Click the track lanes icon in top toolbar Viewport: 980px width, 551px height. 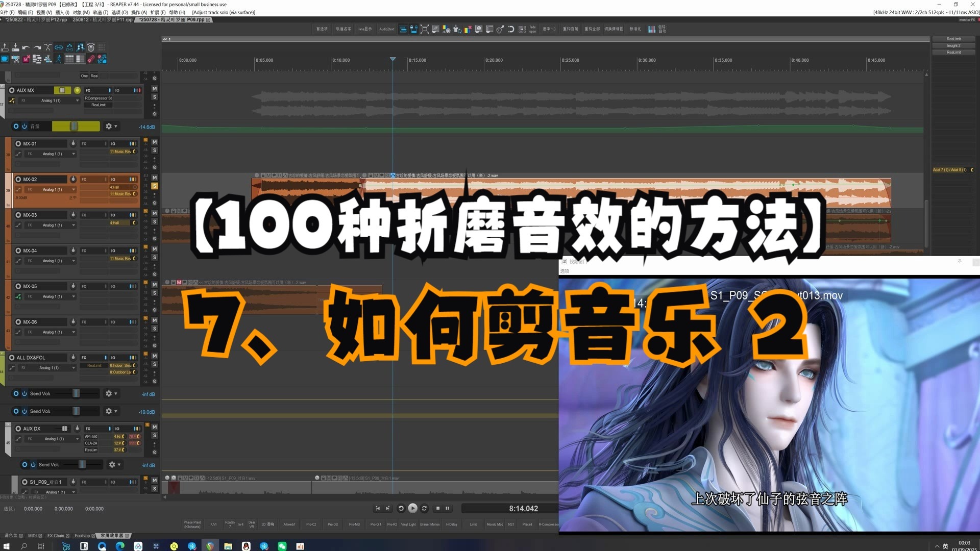403,29
